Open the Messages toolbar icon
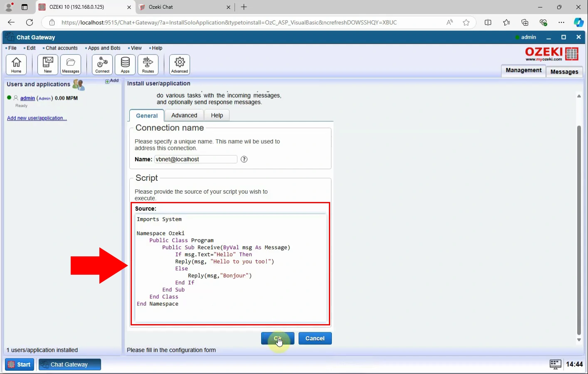Image resolution: width=588 pixels, height=374 pixels. click(71, 64)
